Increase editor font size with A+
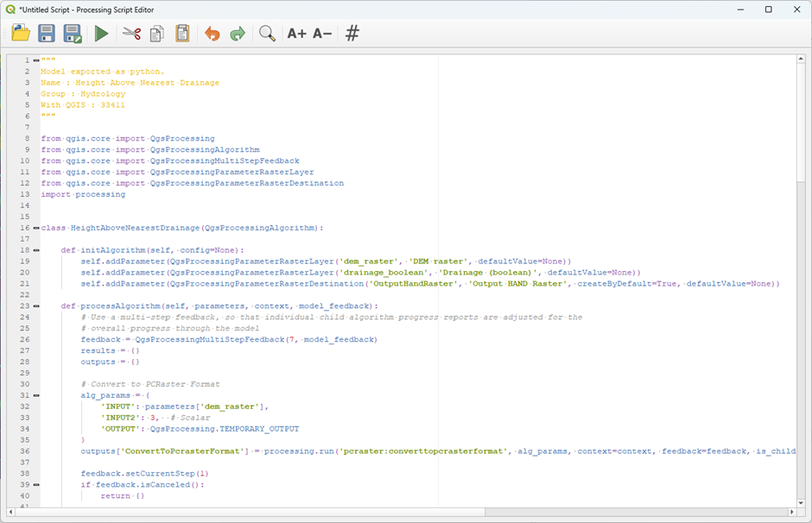812x523 pixels. [x=296, y=34]
